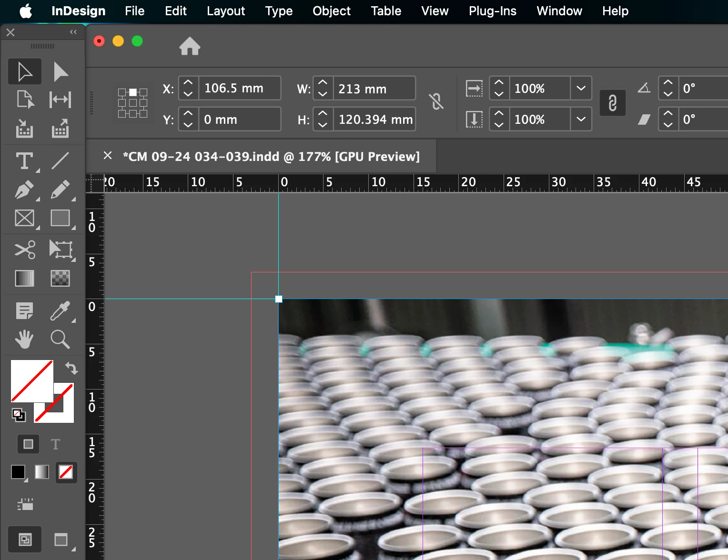This screenshot has width=728, height=560.
Task: Close the CM 09-24 034-039.indd tab
Action: 108,156
